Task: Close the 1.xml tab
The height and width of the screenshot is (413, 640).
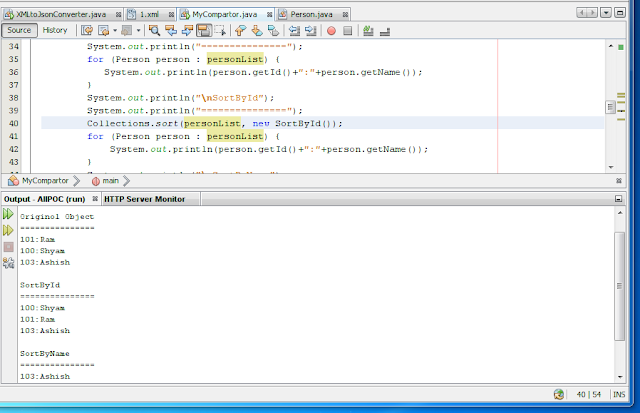Action: (x=171, y=15)
